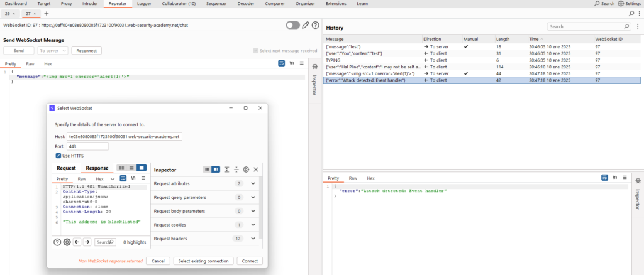Switch to the Proxy tab
The height and width of the screenshot is (275, 644).
(66, 3)
